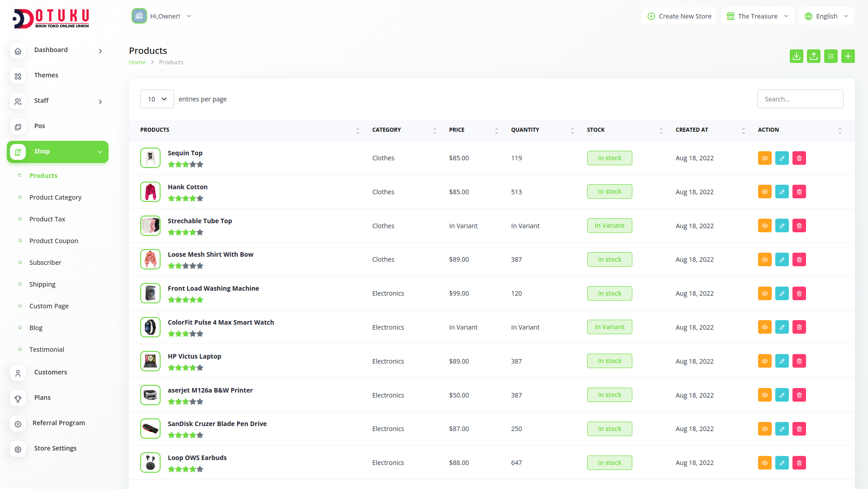The height and width of the screenshot is (489, 868).
Task: View Front Load Washing Machine eye icon
Action: coord(764,293)
